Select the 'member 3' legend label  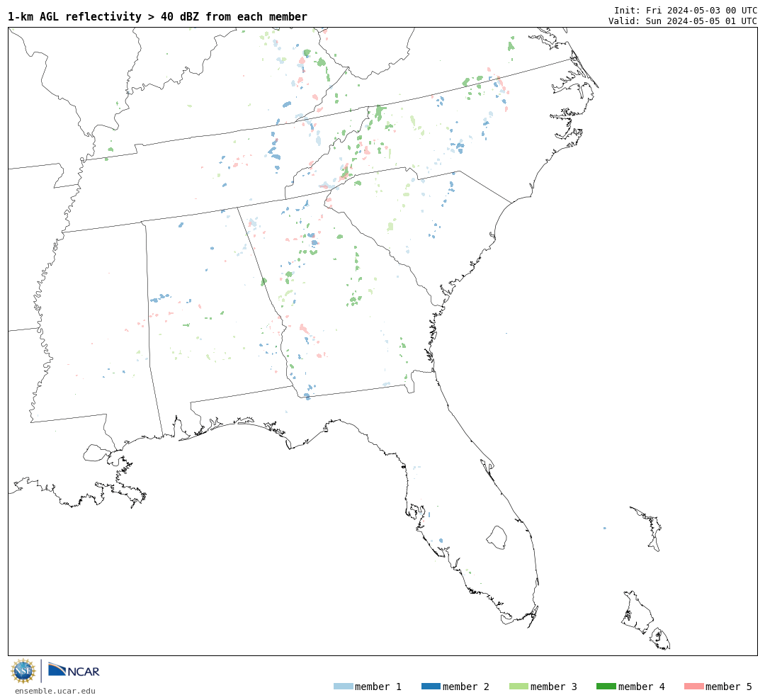click(x=554, y=687)
